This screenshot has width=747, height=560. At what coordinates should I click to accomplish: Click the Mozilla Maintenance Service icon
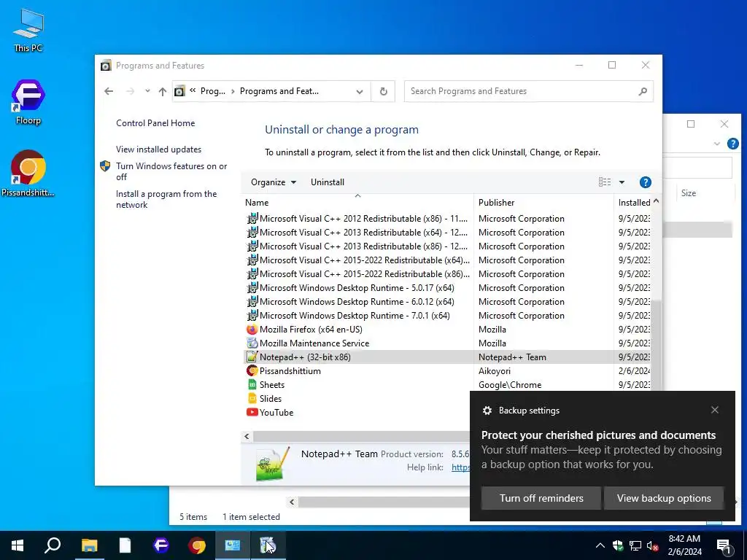[252, 343]
